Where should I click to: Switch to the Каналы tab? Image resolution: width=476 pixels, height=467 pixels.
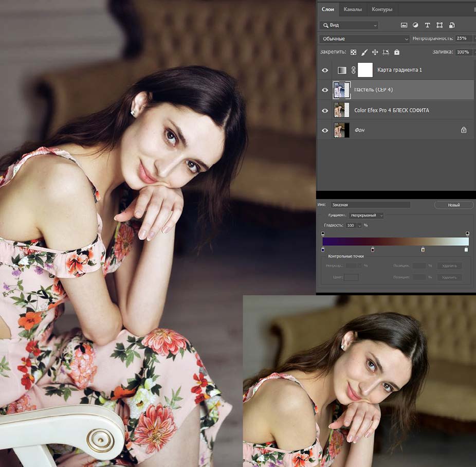353,9
